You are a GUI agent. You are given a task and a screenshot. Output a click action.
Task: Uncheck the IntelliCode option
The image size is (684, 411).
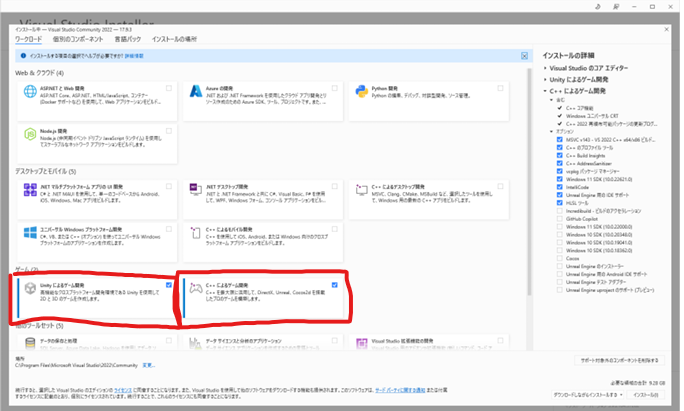[x=560, y=187]
